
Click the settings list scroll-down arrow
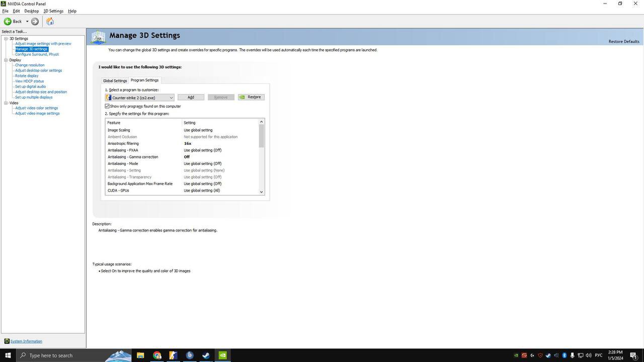point(261,192)
